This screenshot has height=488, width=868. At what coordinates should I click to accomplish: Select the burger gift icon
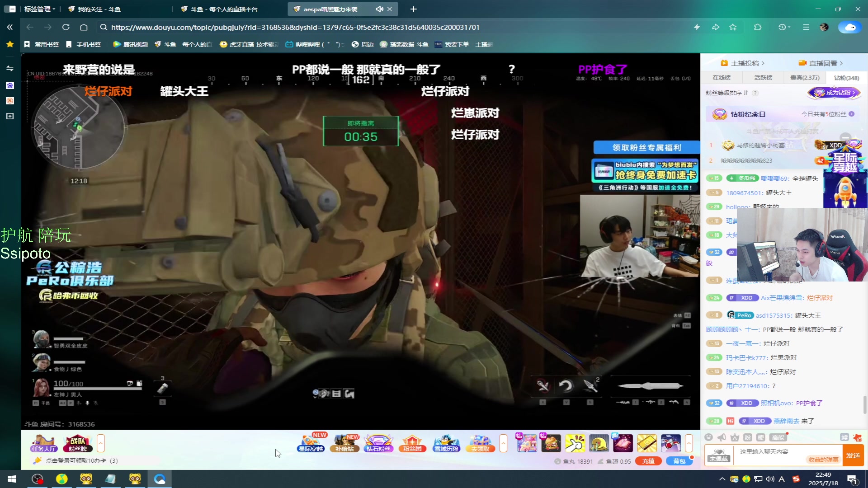[x=551, y=443]
